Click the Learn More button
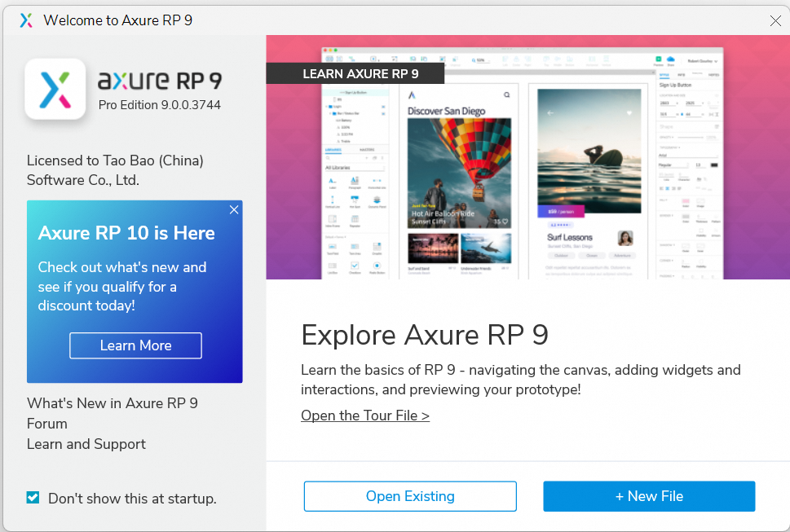Viewport: 790px width, 532px height. [x=135, y=345]
